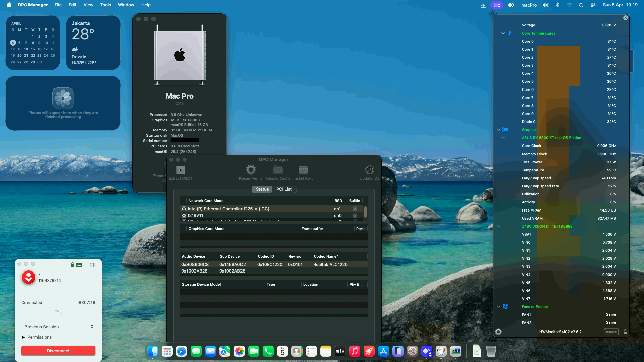Click the Wi-Fi icon in menu bar
Viewport: 644px width, 362px height.
coord(569,5)
